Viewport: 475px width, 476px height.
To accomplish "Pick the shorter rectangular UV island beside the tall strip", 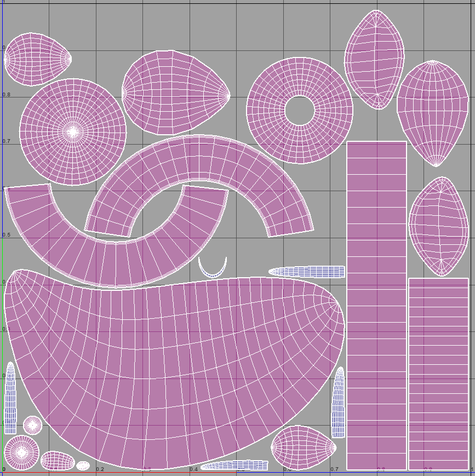I will click(x=438, y=374).
